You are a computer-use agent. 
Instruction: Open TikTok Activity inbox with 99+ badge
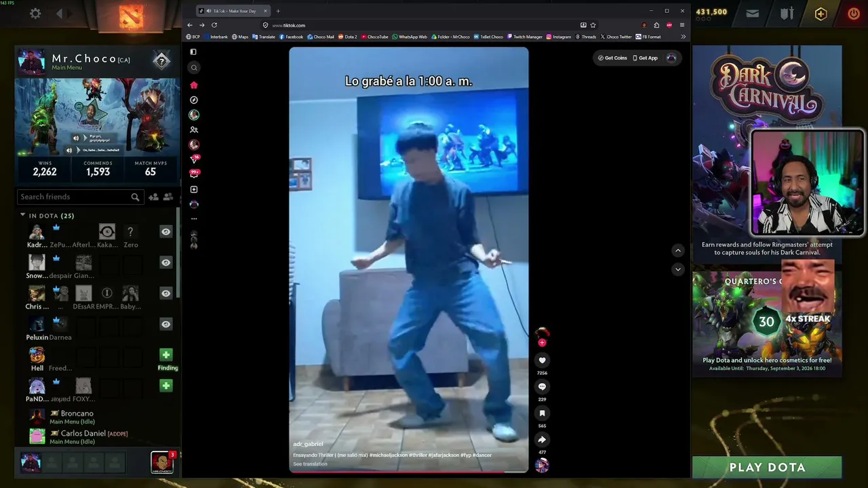[194, 174]
